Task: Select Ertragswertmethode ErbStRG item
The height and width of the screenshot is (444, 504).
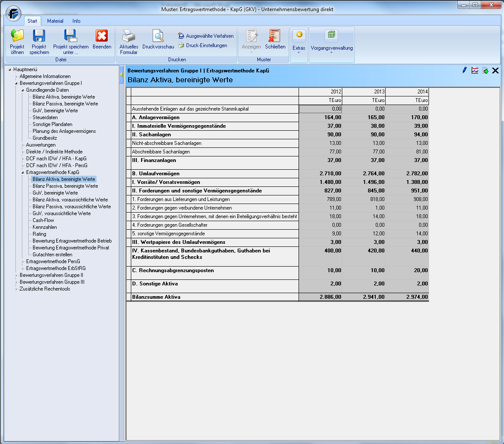Action: click(56, 268)
